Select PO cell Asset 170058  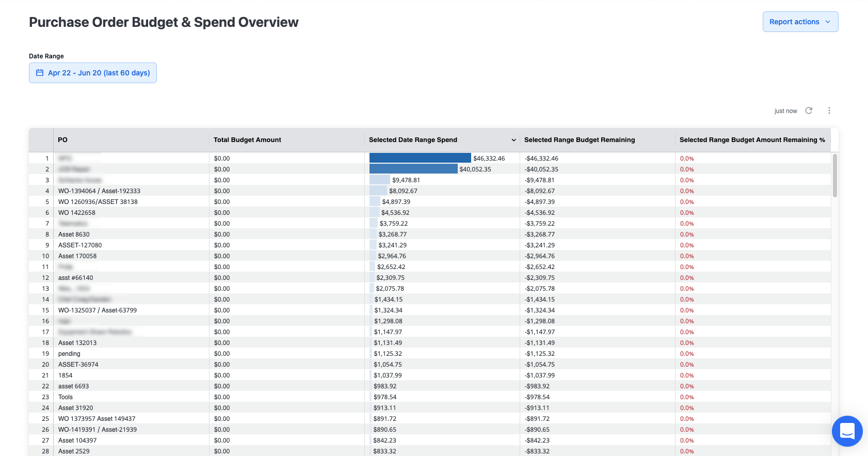click(77, 256)
